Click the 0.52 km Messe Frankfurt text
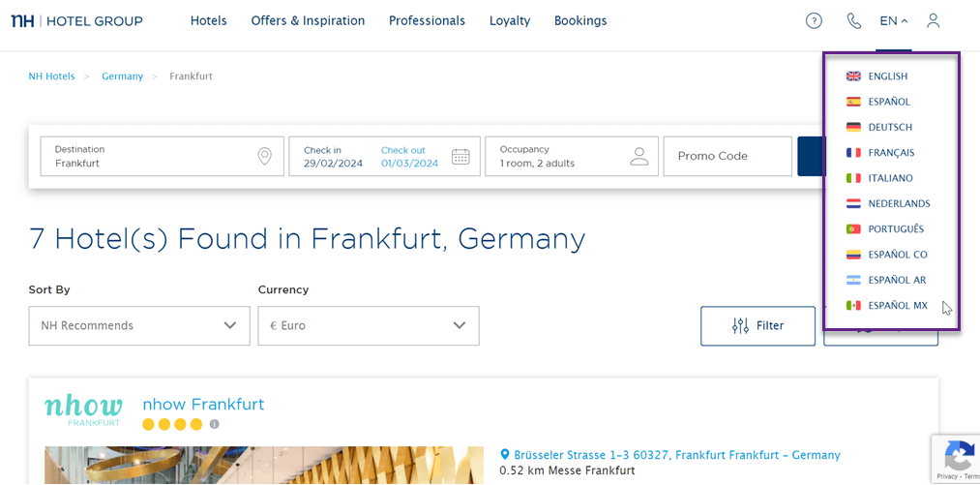 pyautogui.click(x=568, y=470)
